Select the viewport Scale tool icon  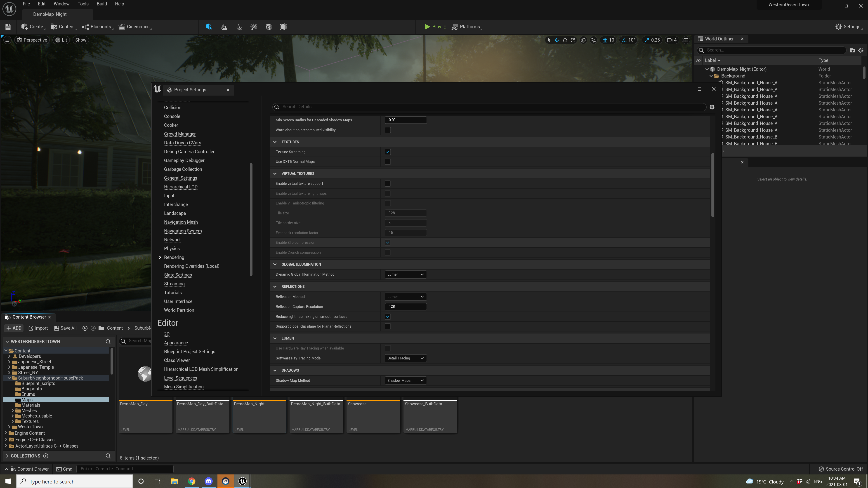tap(573, 40)
